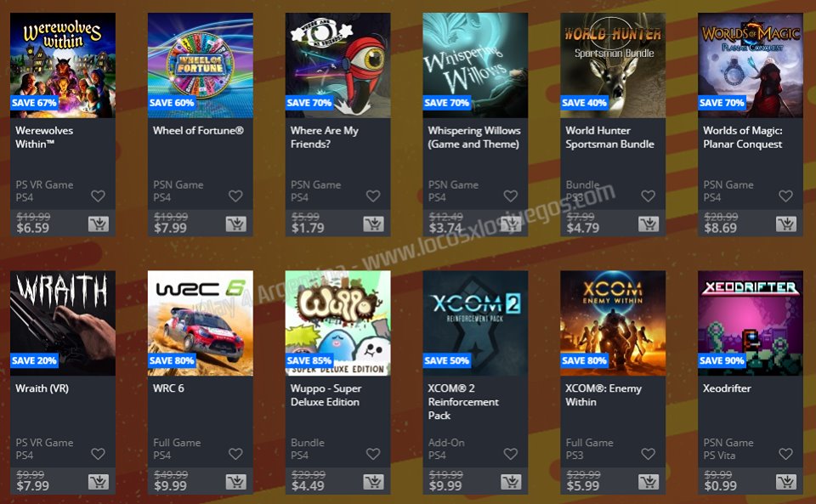Open the XCOM: Enemy Within title link
The image size is (816, 504).
603,395
